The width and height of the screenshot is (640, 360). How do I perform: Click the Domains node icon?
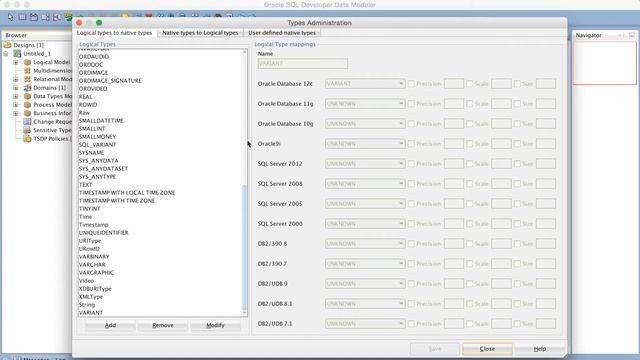tap(27, 88)
